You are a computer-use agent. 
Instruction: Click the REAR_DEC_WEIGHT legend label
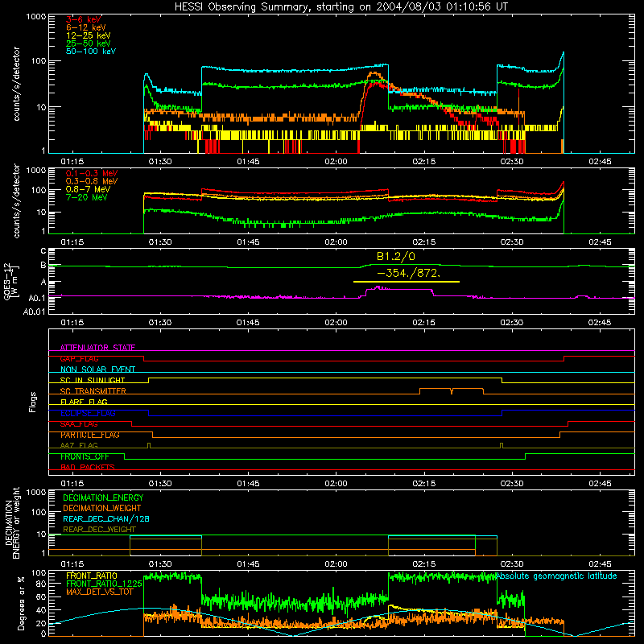coord(99,530)
